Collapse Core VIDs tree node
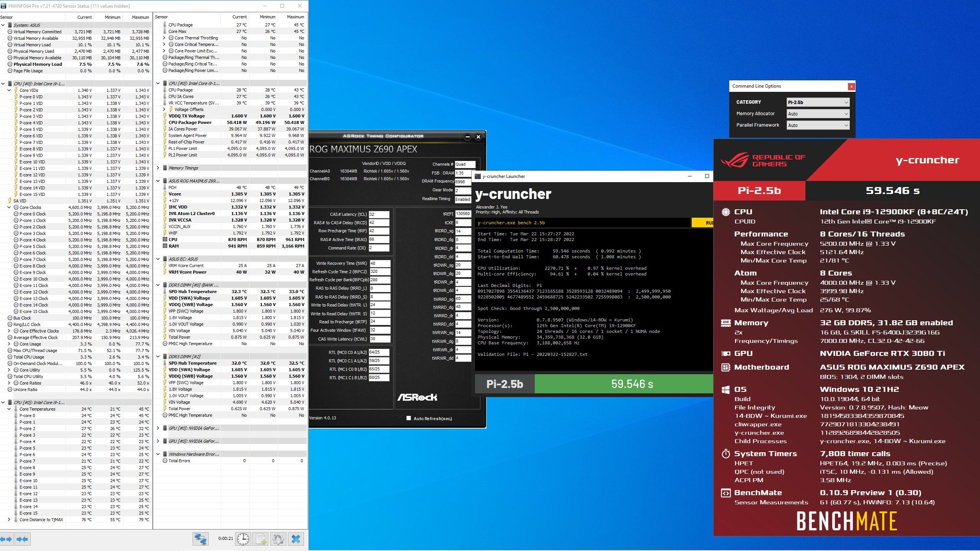Screen dimensions: 980x551 (9, 90)
